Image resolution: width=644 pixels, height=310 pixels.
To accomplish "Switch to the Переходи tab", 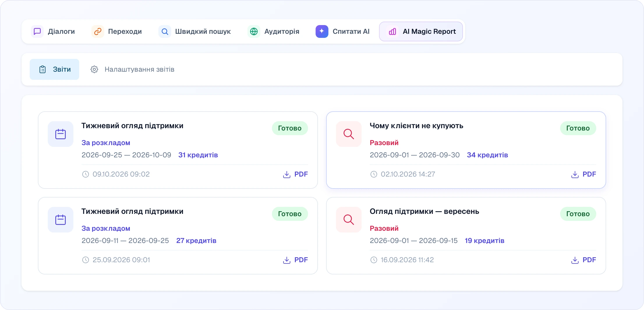I will coord(117,31).
